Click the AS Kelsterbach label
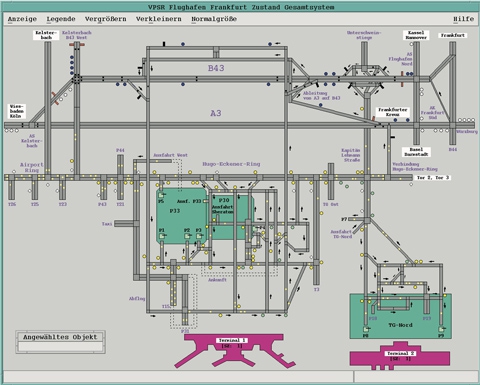Viewport: 480px width, 385px height. [32, 141]
